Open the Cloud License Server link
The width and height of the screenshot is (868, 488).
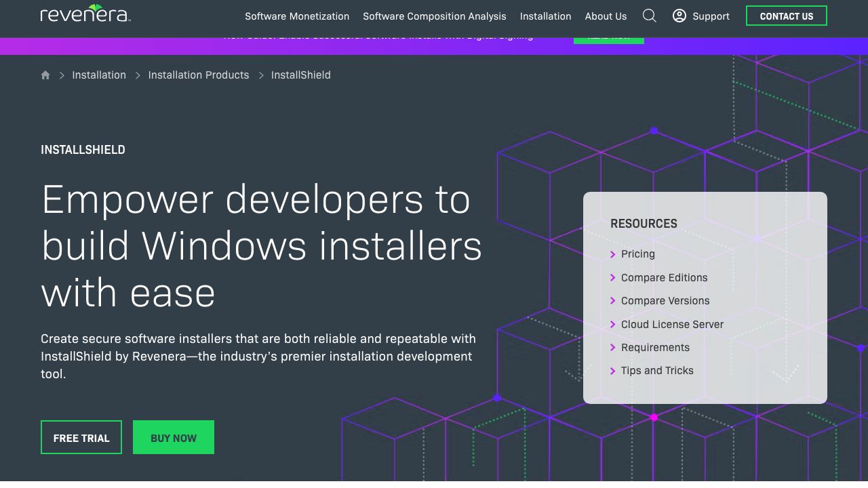[672, 325]
